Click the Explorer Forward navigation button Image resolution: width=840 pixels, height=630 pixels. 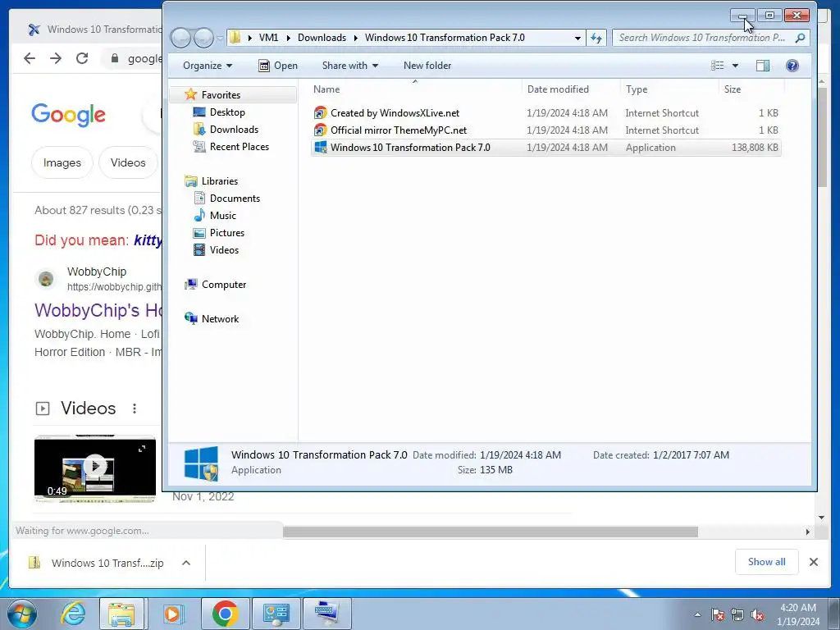coord(203,38)
